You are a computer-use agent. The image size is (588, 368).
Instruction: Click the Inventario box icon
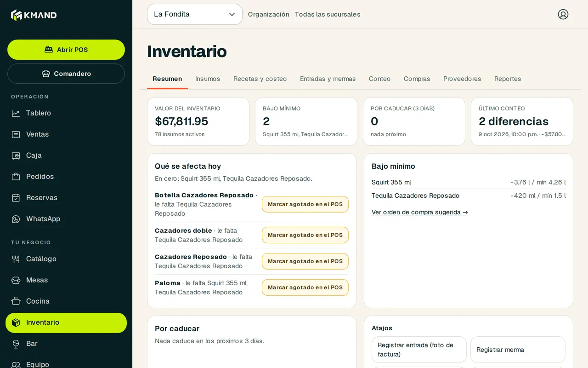pyautogui.click(x=16, y=322)
